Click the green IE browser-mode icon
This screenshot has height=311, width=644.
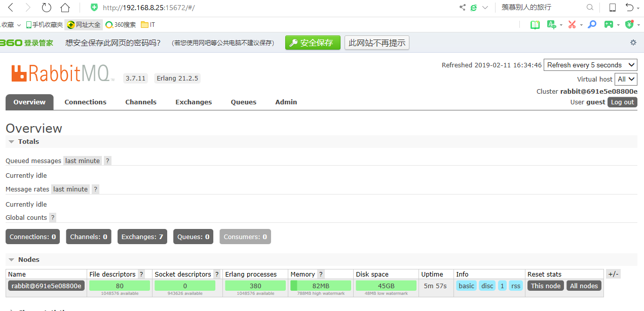coord(474,8)
